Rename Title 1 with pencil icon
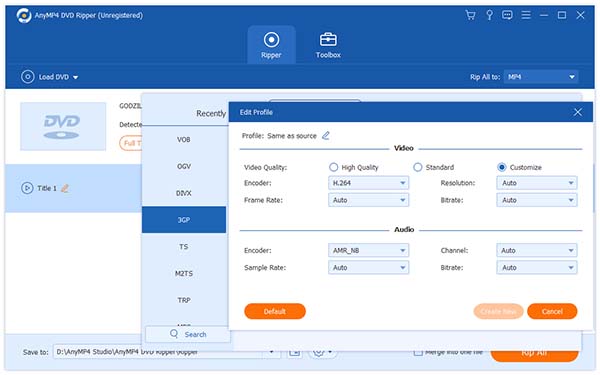This screenshot has height=375, width=600. (65, 188)
